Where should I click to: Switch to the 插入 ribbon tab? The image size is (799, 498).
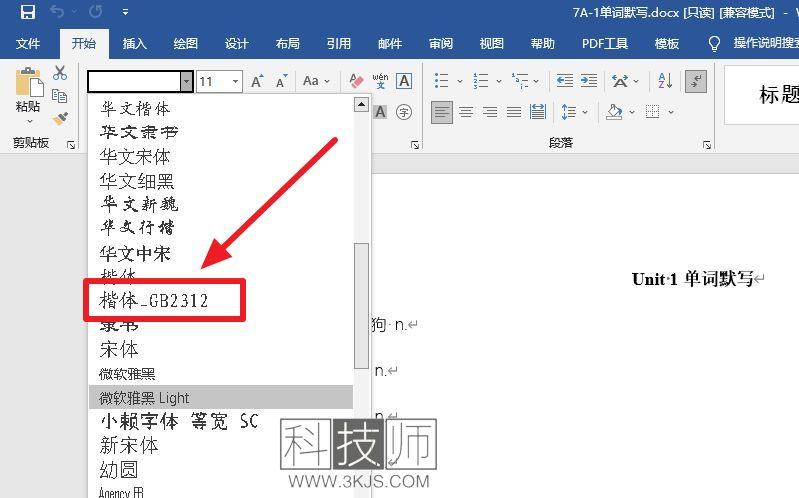[135, 44]
